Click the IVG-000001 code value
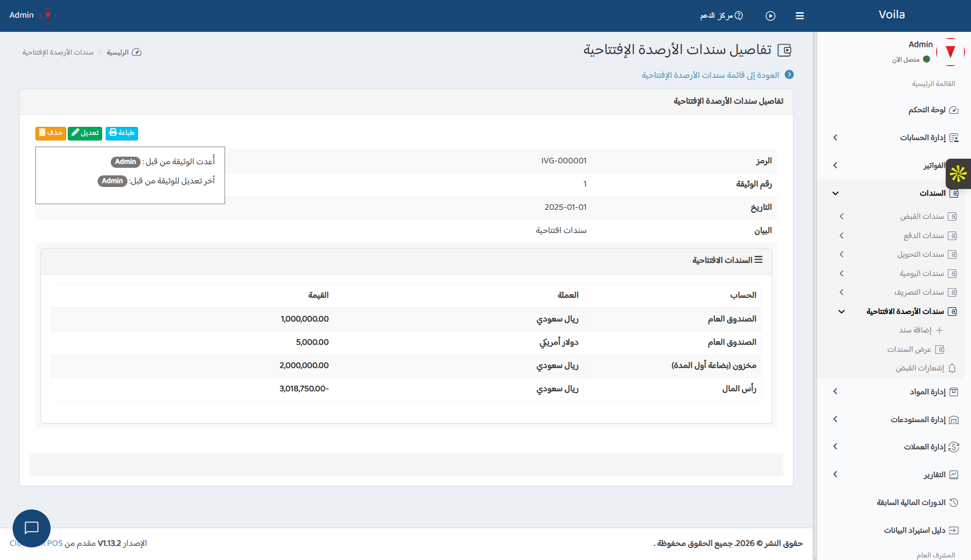 (x=563, y=161)
